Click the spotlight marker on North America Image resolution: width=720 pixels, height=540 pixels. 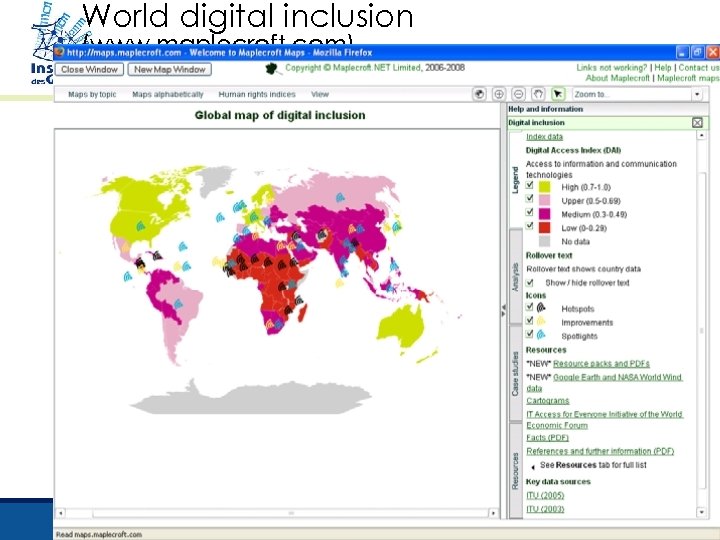click(x=141, y=226)
